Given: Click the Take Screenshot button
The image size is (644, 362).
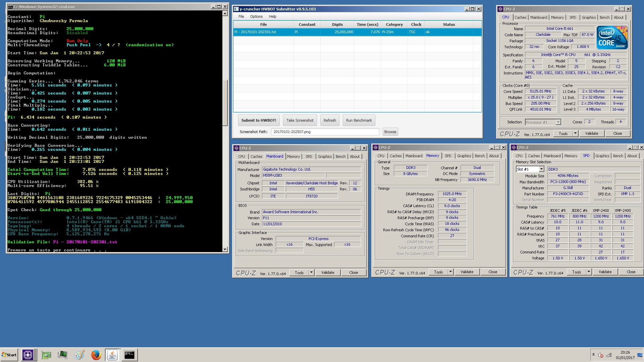Looking at the screenshot, I should pyautogui.click(x=300, y=120).
